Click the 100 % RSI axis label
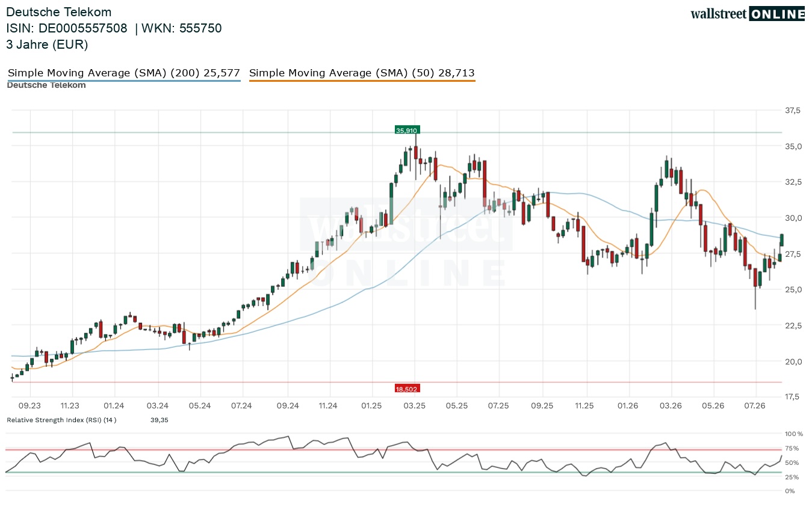The width and height of the screenshot is (812, 507). coord(794,434)
